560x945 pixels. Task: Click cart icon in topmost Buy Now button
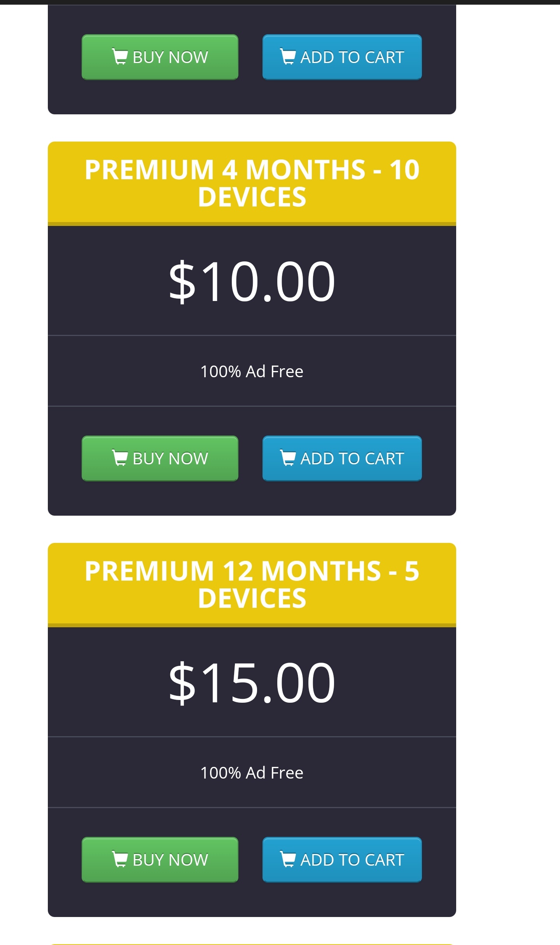coord(119,56)
